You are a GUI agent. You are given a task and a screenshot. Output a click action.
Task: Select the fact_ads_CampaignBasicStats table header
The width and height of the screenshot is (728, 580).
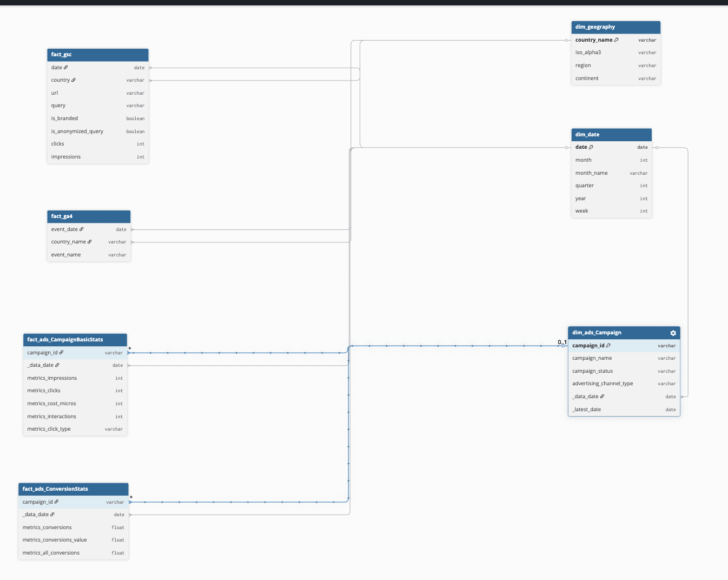click(x=75, y=340)
